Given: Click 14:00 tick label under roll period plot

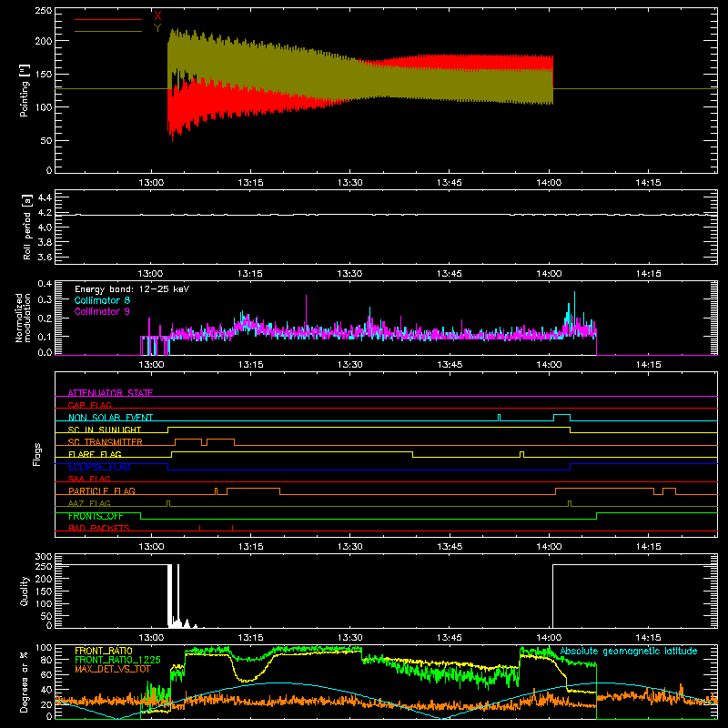Looking at the screenshot, I should pyautogui.click(x=549, y=274).
